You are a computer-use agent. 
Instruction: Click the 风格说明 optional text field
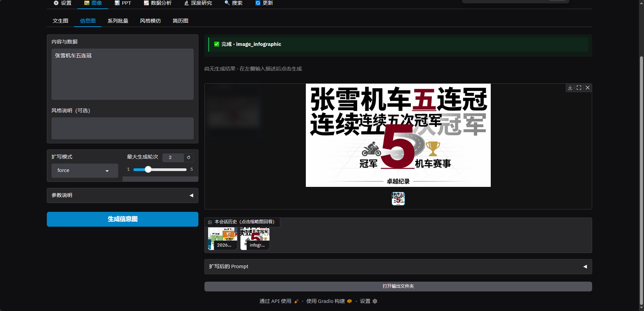pos(123,128)
